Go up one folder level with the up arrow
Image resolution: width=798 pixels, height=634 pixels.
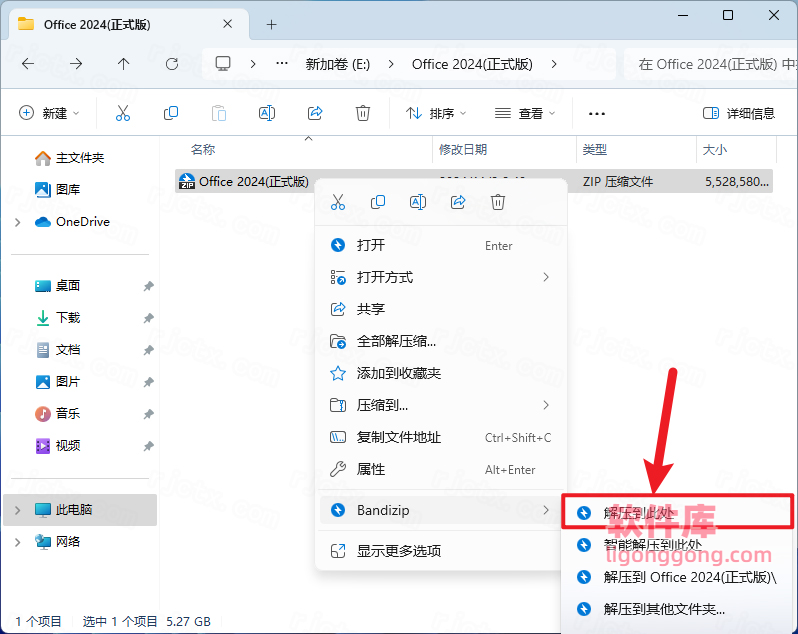tap(124, 64)
